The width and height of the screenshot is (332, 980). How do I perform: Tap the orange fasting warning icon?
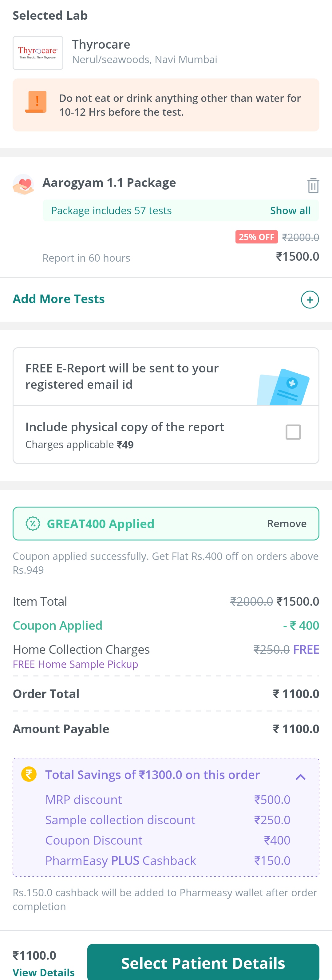(36, 102)
